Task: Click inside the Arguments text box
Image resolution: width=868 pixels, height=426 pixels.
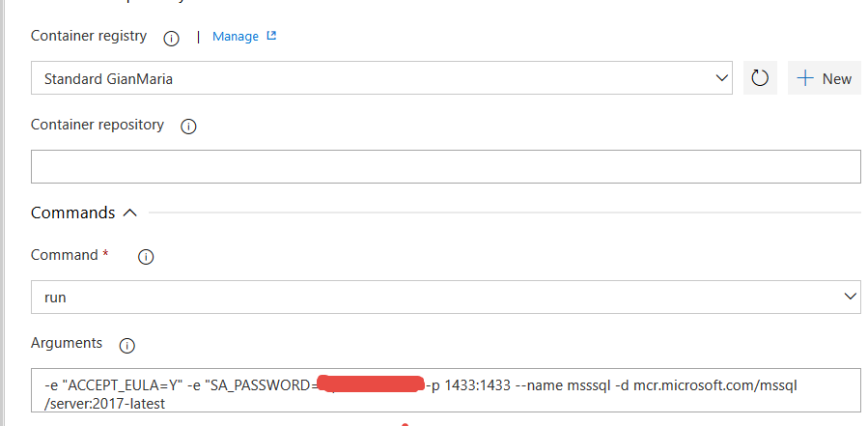Action: point(446,390)
